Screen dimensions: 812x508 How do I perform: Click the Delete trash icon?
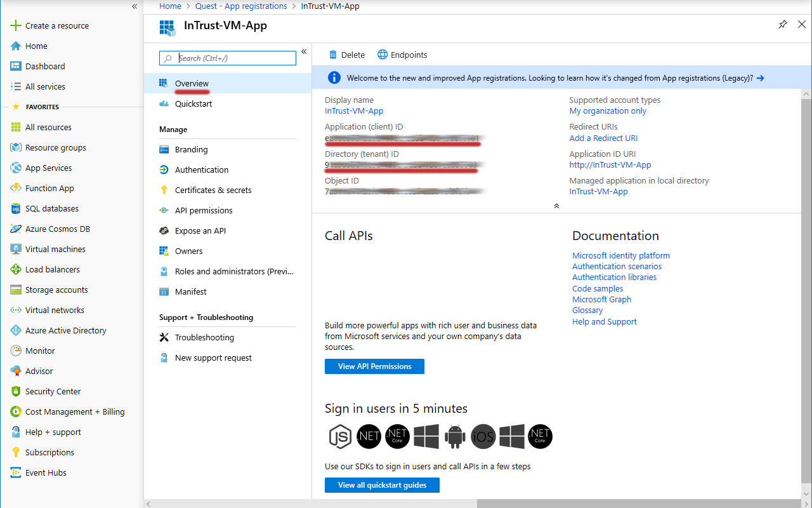coord(332,55)
